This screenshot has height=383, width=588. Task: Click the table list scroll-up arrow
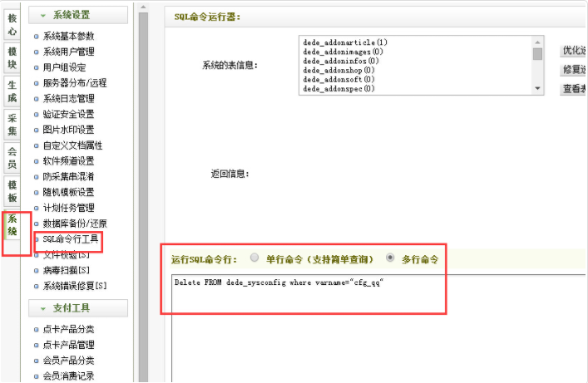point(537,41)
